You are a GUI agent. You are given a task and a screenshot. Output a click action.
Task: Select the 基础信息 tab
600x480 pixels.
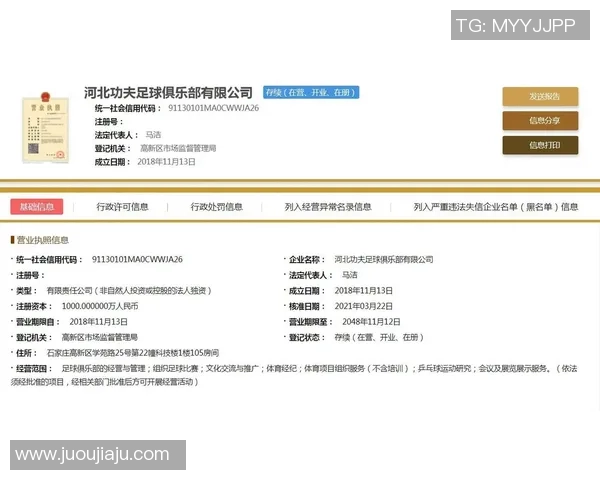tap(37, 207)
